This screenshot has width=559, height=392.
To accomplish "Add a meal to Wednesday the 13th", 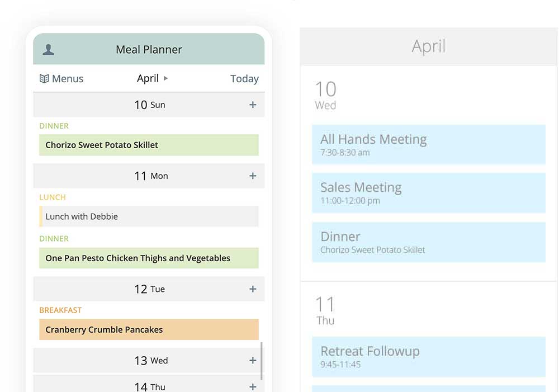I will coord(253,361).
